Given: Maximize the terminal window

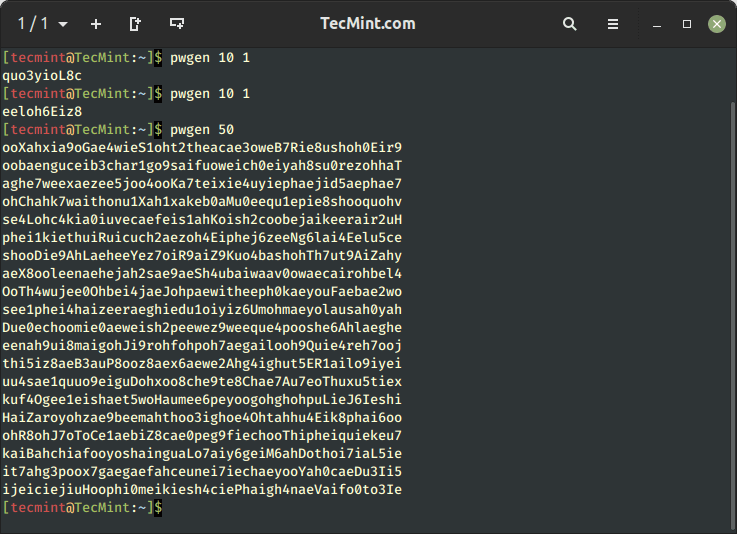Looking at the screenshot, I should coord(687,24).
